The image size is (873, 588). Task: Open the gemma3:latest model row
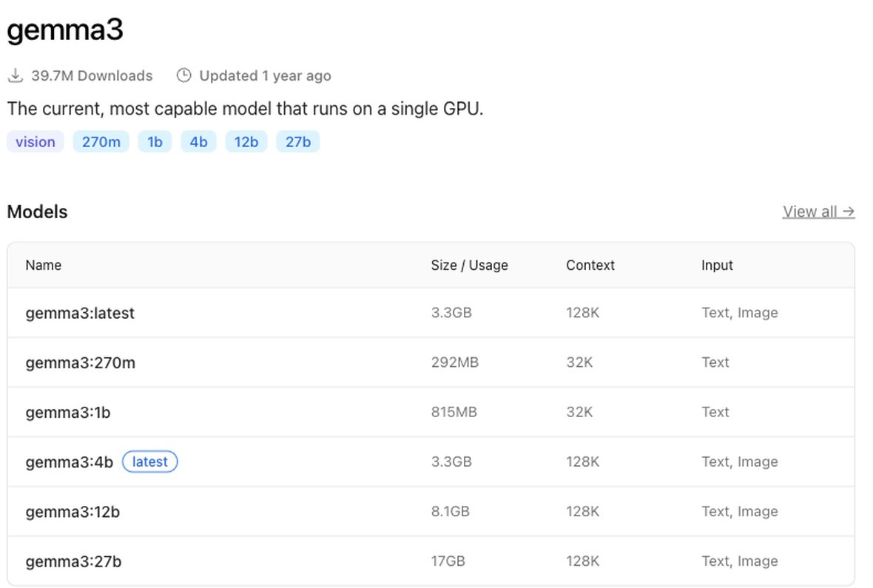tap(431, 313)
